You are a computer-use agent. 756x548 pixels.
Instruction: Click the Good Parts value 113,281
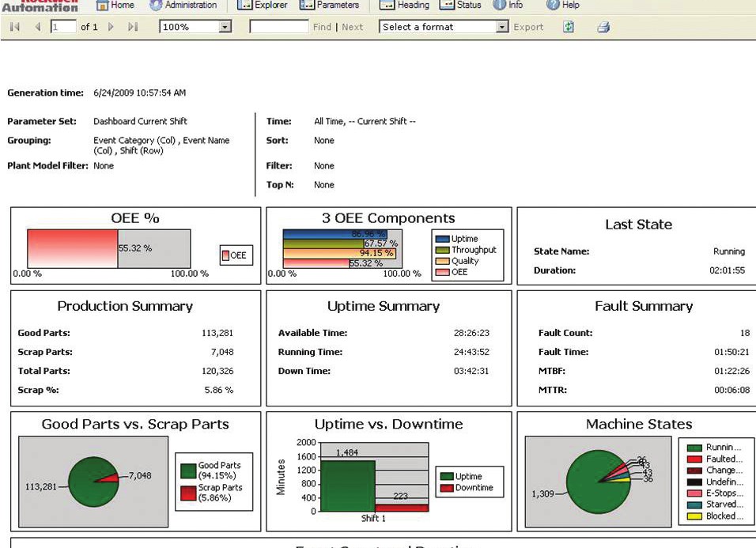pyautogui.click(x=217, y=333)
